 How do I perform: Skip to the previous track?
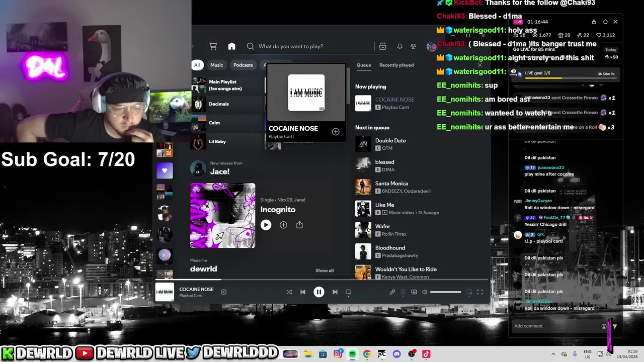click(303, 292)
